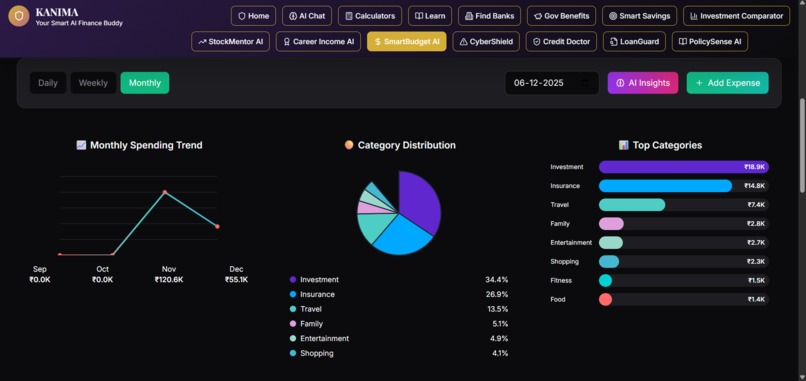Click the pie icon beside Category Distribution
This screenshot has width=806, height=381.
[x=349, y=145]
